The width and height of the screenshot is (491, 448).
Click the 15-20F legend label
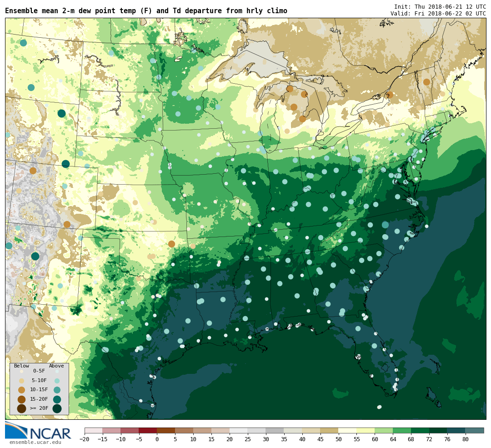click(39, 399)
